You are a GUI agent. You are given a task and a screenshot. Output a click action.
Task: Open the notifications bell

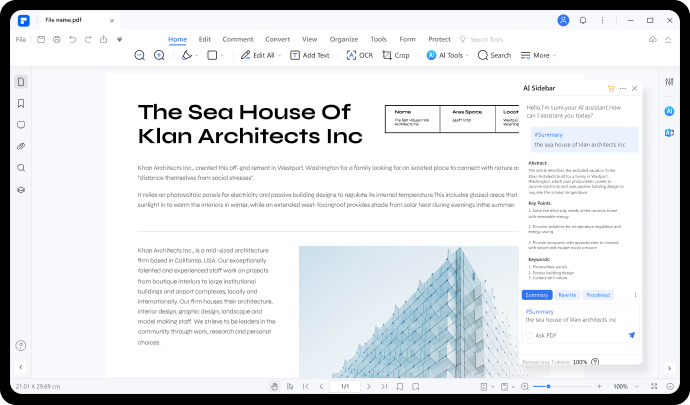point(583,20)
